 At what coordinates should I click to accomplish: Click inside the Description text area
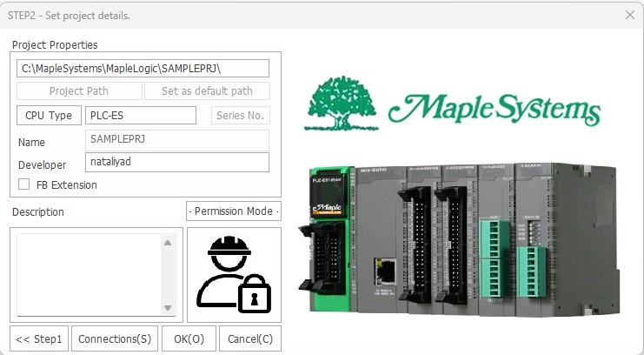pyautogui.click(x=90, y=275)
